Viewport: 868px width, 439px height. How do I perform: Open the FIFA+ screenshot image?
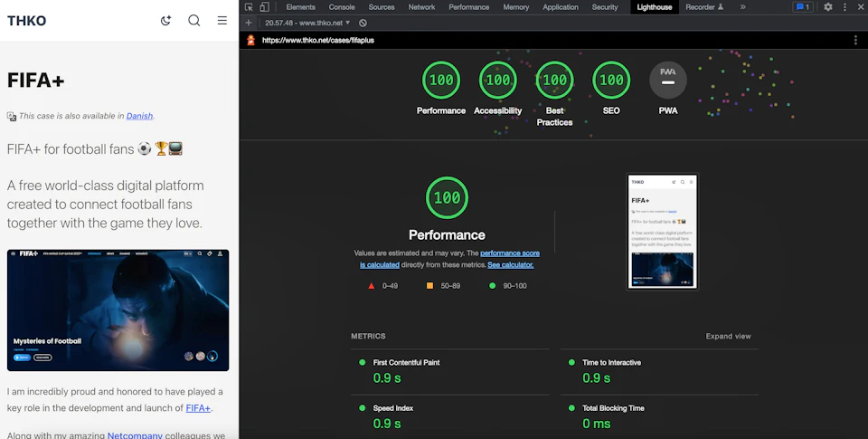pyautogui.click(x=118, y=310)
